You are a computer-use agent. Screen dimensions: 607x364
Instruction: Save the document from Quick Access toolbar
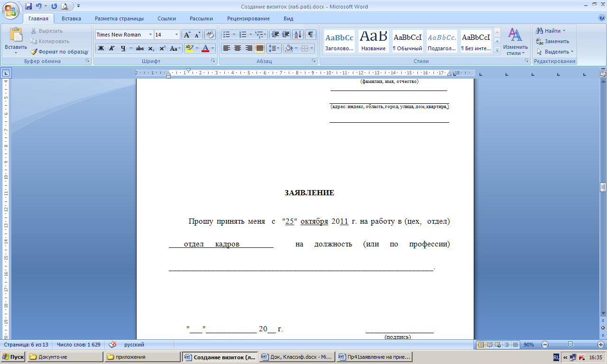[x=28, y=6]
